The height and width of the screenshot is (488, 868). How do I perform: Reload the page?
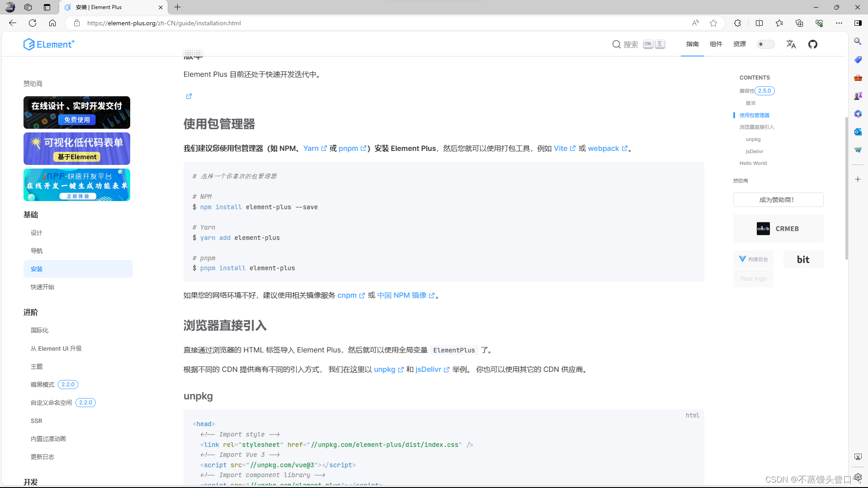[x=33, y=23]
